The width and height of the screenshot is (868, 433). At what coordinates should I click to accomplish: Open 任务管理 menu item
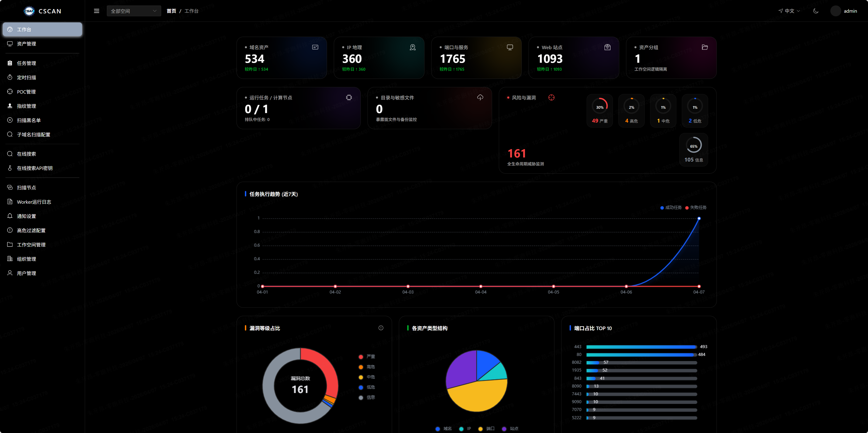coord(42,63)
